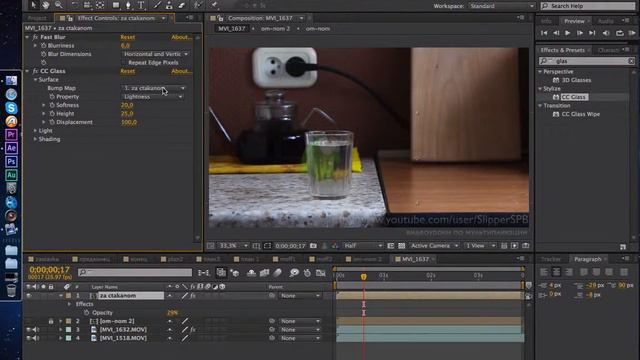The image size is (640, 360).
Task: Click the composition snapshot camera icon
Action: [313, 246]
